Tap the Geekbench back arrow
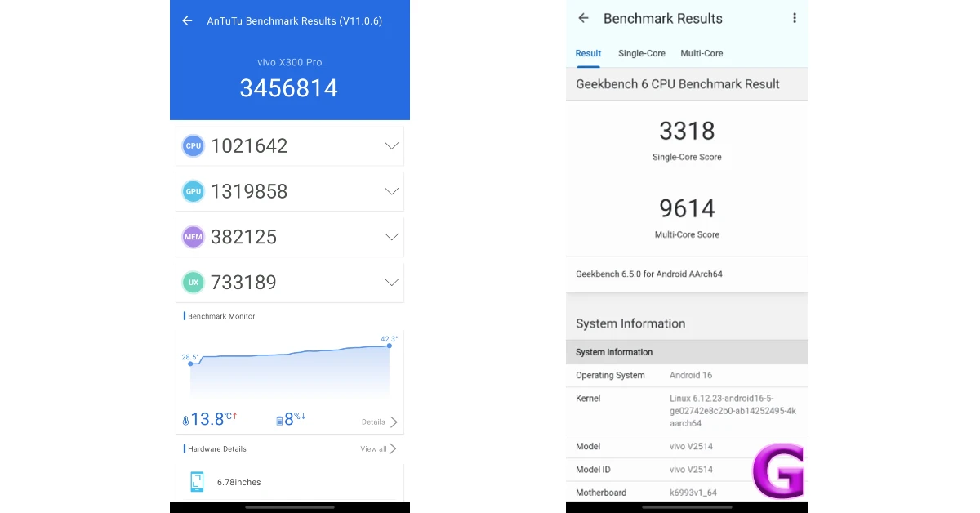This screenshot has height=513, width=980. pyautogui.click(x=583, y=18)
